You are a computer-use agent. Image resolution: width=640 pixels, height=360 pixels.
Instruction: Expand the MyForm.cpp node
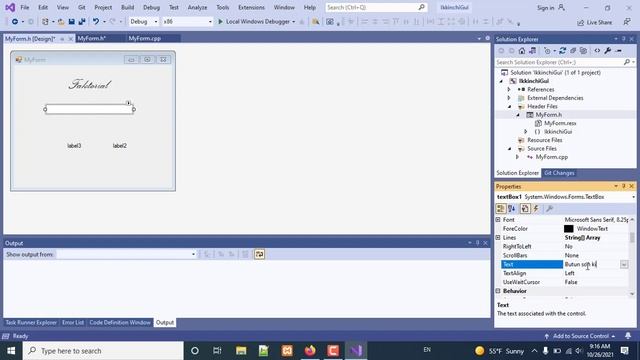[518, 157]
